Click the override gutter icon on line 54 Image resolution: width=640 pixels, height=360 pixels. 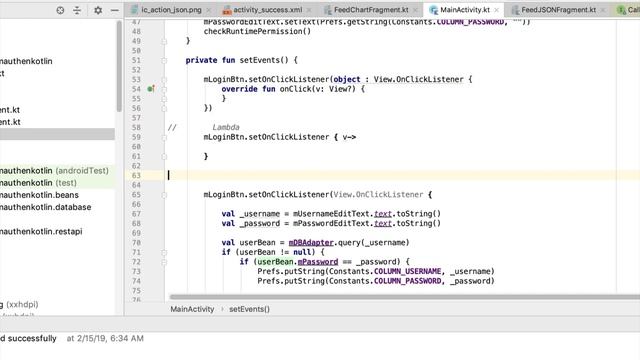(x=151, y=89)
